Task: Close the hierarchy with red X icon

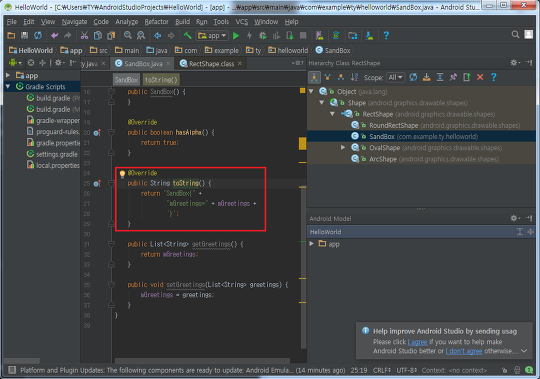Action: (480, 77)
